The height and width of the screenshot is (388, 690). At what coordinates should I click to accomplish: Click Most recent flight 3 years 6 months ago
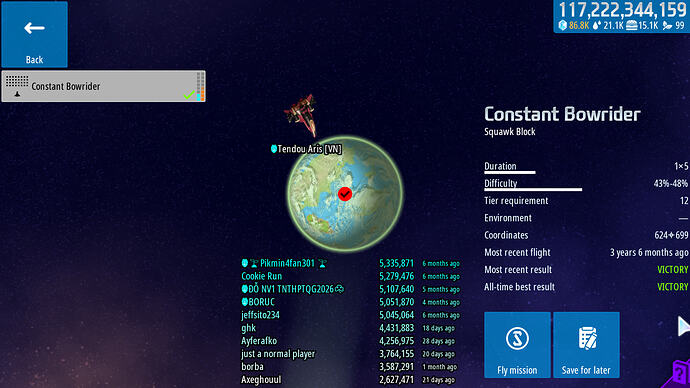(x=649, y=253)
